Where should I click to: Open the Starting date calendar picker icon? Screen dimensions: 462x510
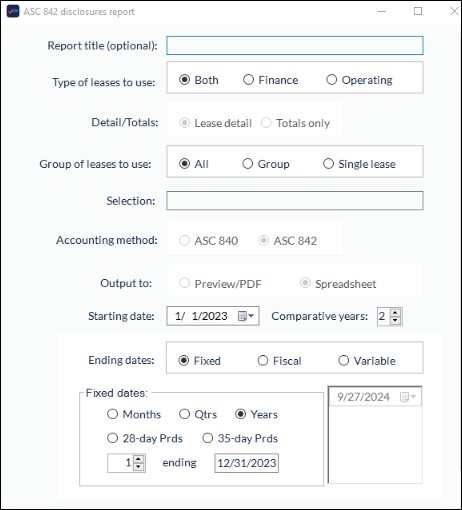[x=246, y=316]
